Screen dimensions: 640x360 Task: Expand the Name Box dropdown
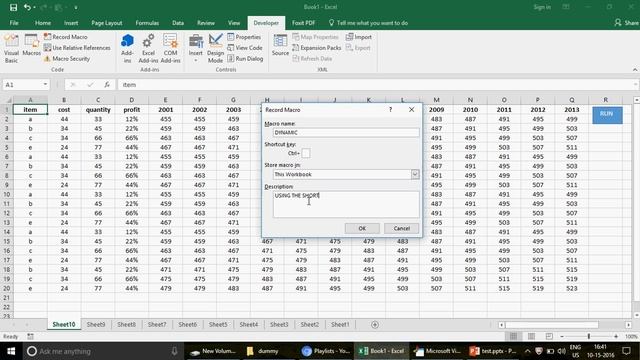[x=45, y=84]
